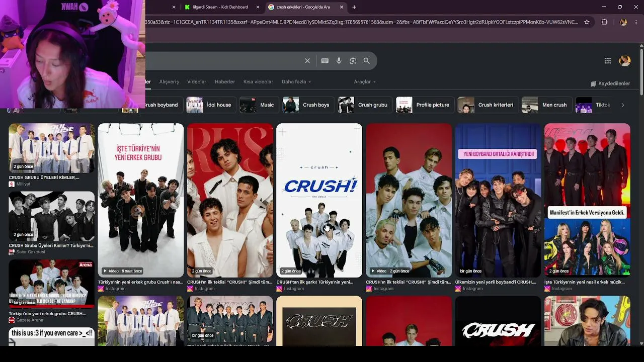Show more filter chips with the right arrow
The image size is (644, 362).
click(622, 105)
